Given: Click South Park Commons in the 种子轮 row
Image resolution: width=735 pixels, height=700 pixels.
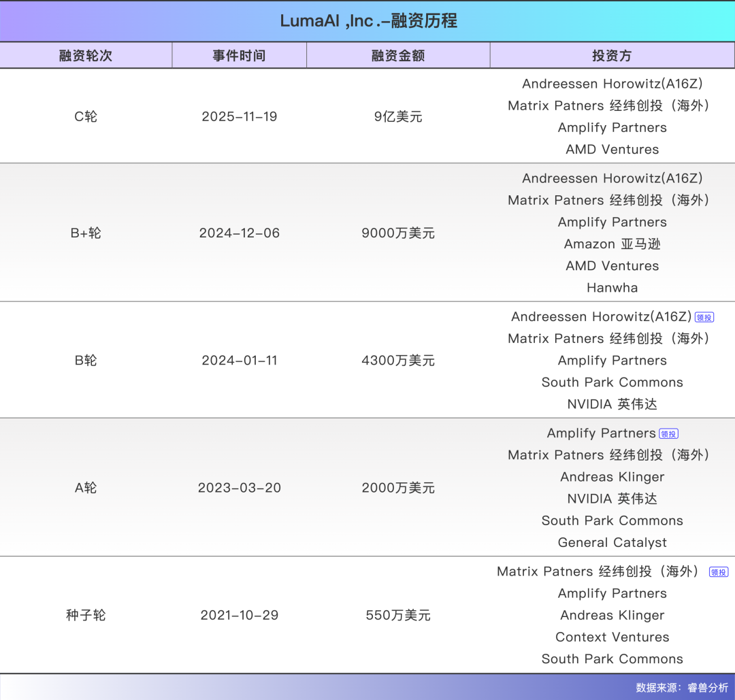Looking at the screenshot, I should click(x=612, y=659).
